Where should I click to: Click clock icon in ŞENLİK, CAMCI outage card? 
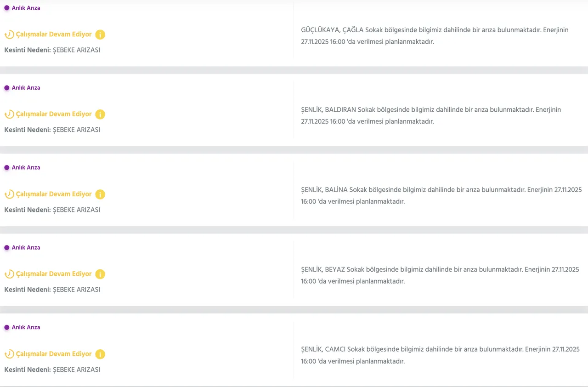pyautogui.click(x=9, y=354)
